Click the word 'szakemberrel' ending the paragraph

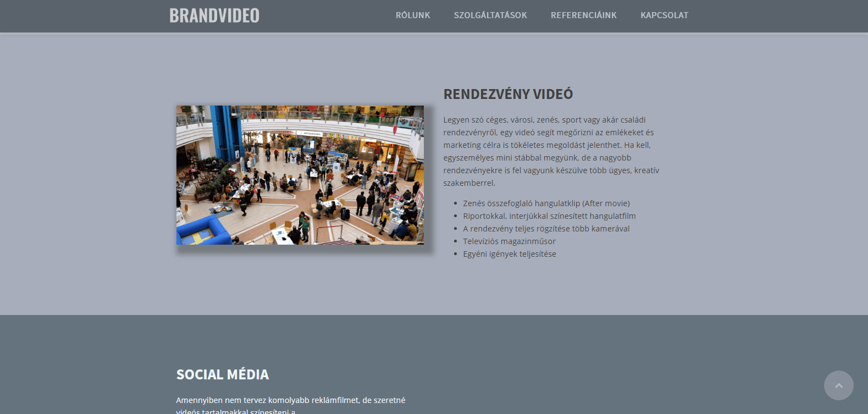(x=468, y=183)
